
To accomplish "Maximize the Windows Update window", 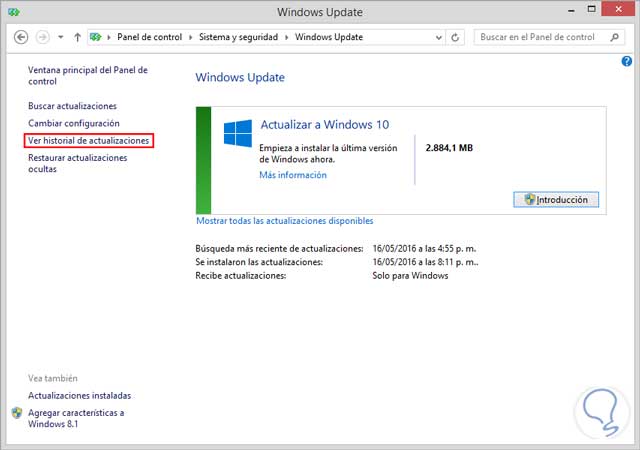I will [x=591, y=9].
